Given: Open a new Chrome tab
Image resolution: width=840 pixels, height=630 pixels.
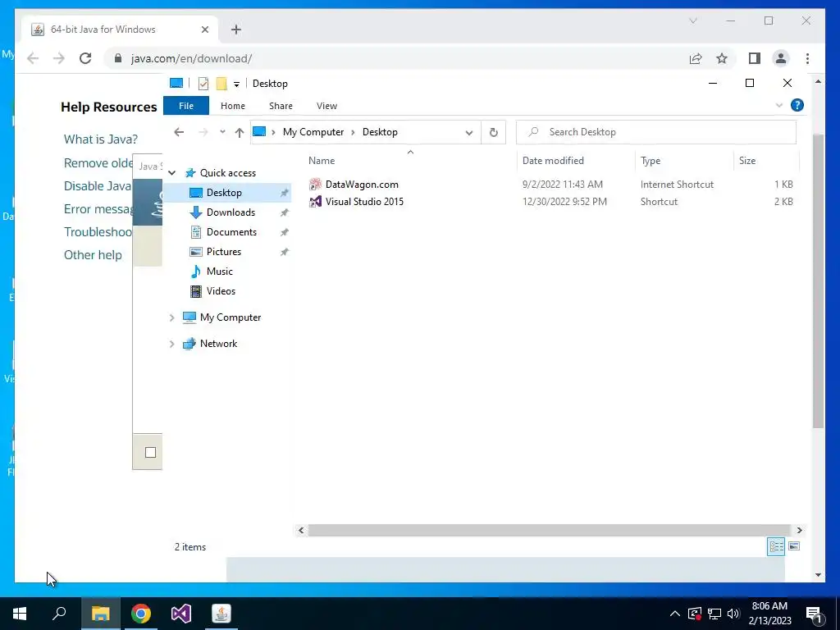Looking at the screenshot, I should (x=236, y=30).
